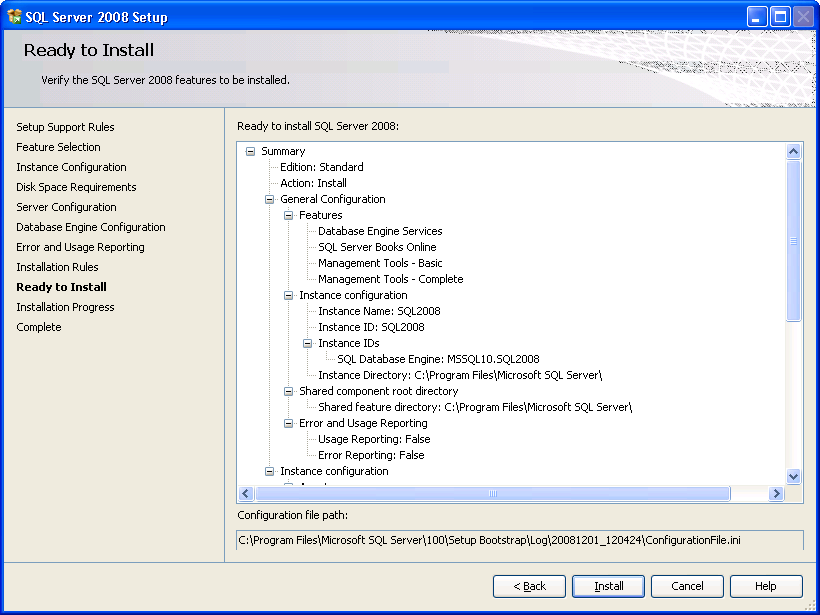Select 'Action: Install' tree row
820x615 pixels.
[x=313, y=183]
